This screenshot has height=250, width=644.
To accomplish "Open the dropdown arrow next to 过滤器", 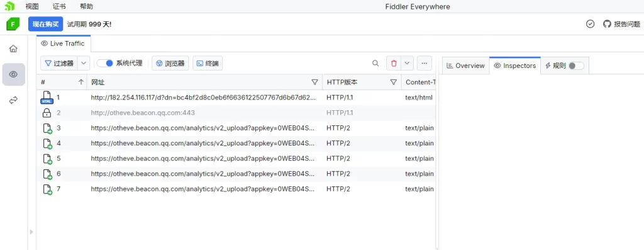I will click(x=84, y=64).
